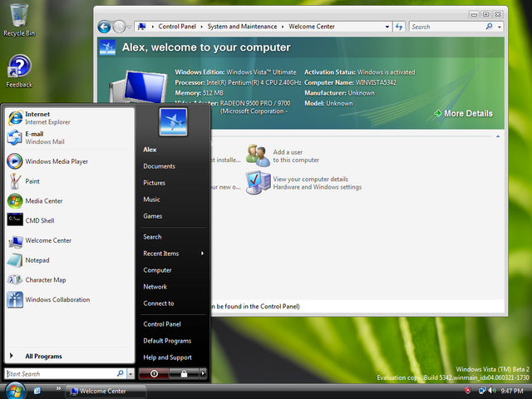532x399 pixels.
Task: Expand All Programs list
Action: [x=69, y=356]
